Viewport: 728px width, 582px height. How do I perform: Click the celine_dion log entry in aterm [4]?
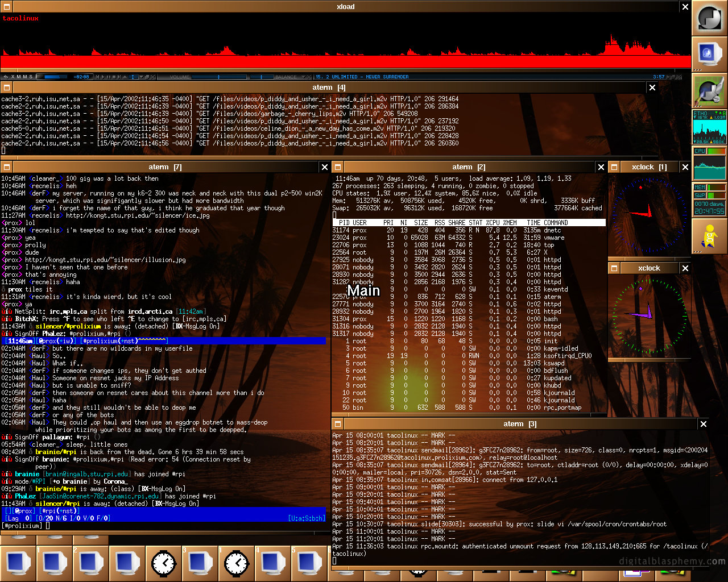[228, 128]
